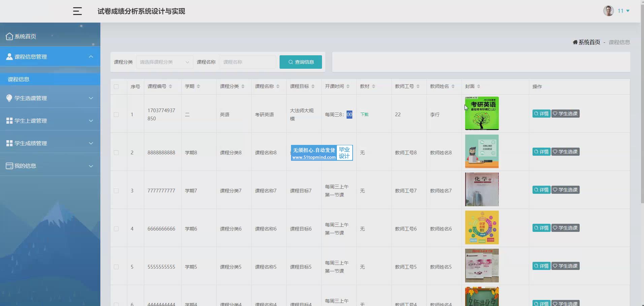Sort by 开课时间 column sort icon
The image size is (644, 306).
[348, 87]
